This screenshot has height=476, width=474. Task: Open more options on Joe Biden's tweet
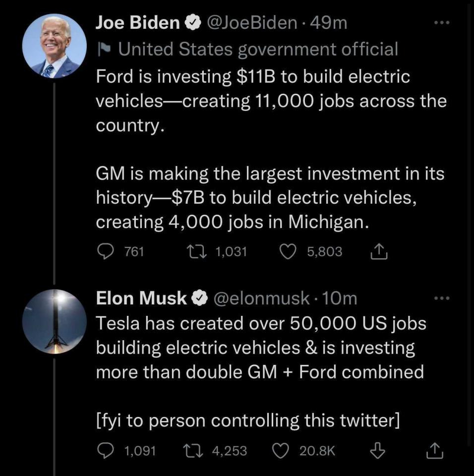pyautogui.click(x=441, y=23)
